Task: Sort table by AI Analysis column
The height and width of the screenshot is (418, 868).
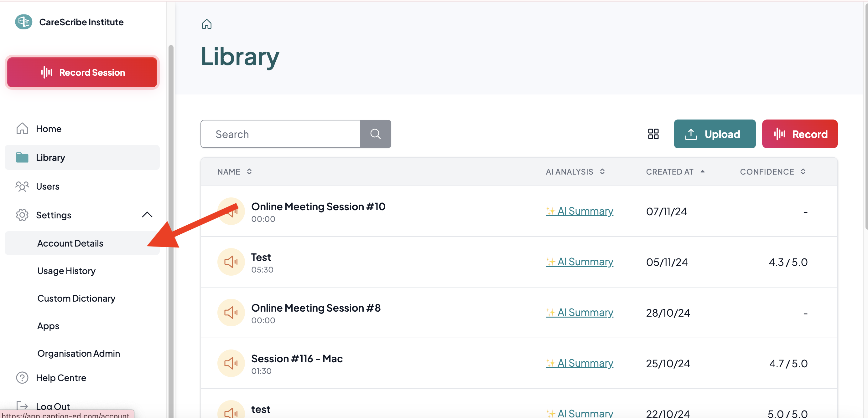Action: point(575,172)
